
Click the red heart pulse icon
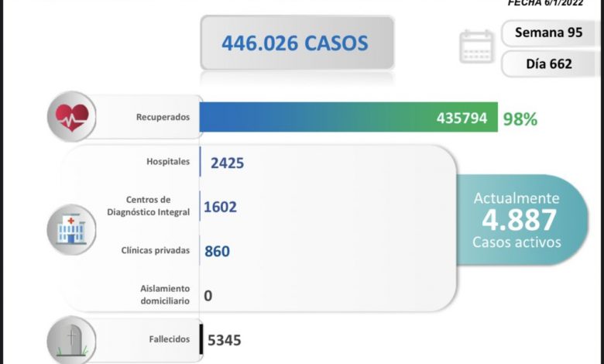pyautogui.click(x=71, y=118)
